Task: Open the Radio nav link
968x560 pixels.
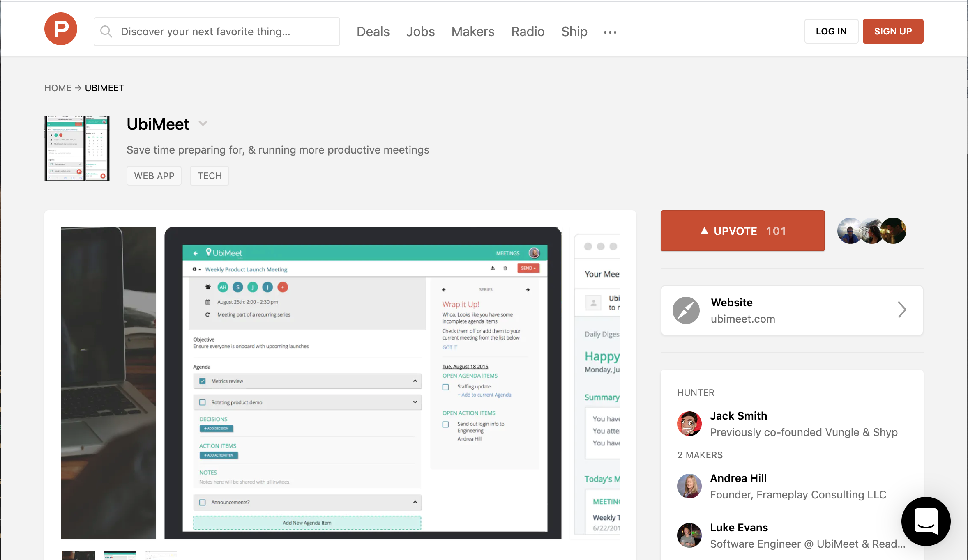Action: pos(528,32)
